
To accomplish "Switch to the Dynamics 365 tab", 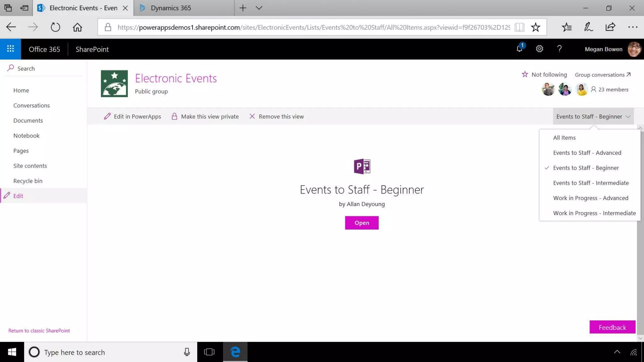I will (171, 8).
